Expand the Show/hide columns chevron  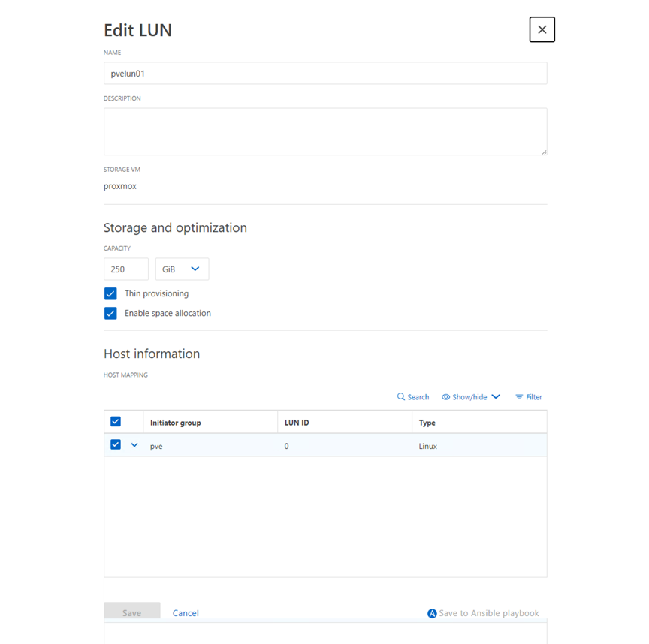[x=494, y=396]
